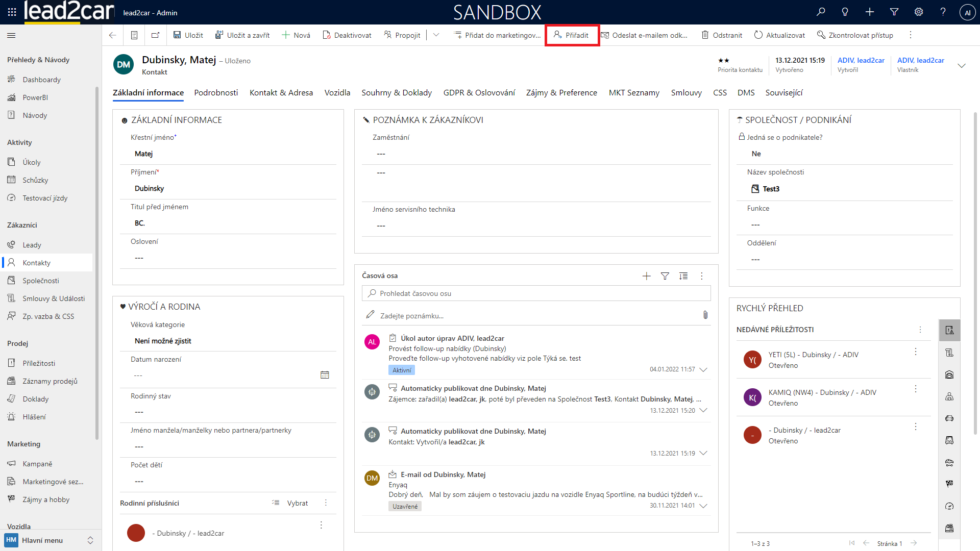Image resolution: width=980 pixels, height=551 pixels.
Task: Expand the Propojit dropdown arrow
Action: coord(436,35)
